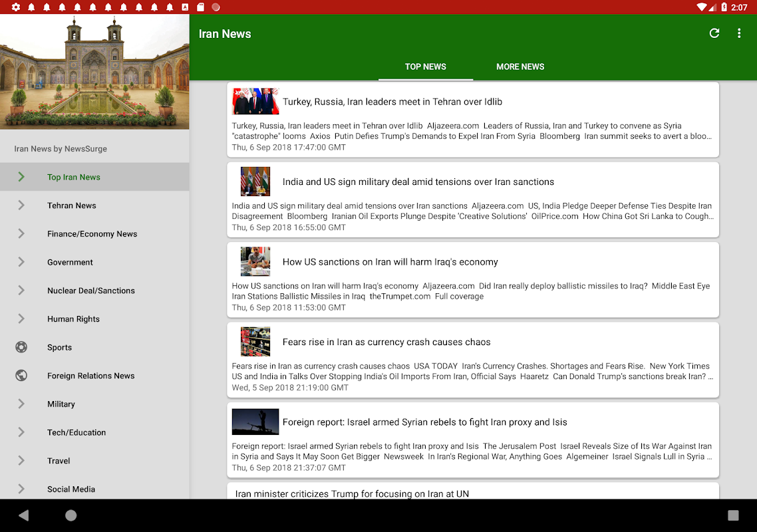
Task: Tap the SD card status bar icon
Action: click(200, 7)
